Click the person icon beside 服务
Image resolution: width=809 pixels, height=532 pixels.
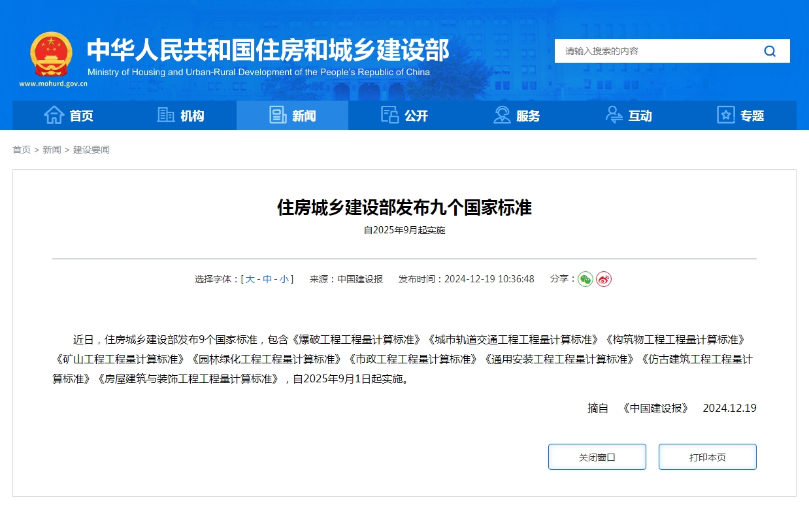502,115
